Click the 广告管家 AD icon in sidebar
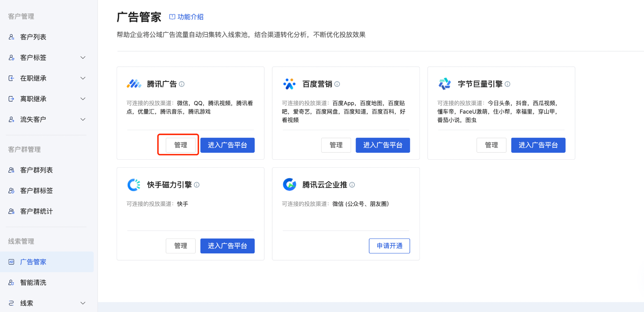This screenshot has width=644, height=312. [x=11, y=262]
